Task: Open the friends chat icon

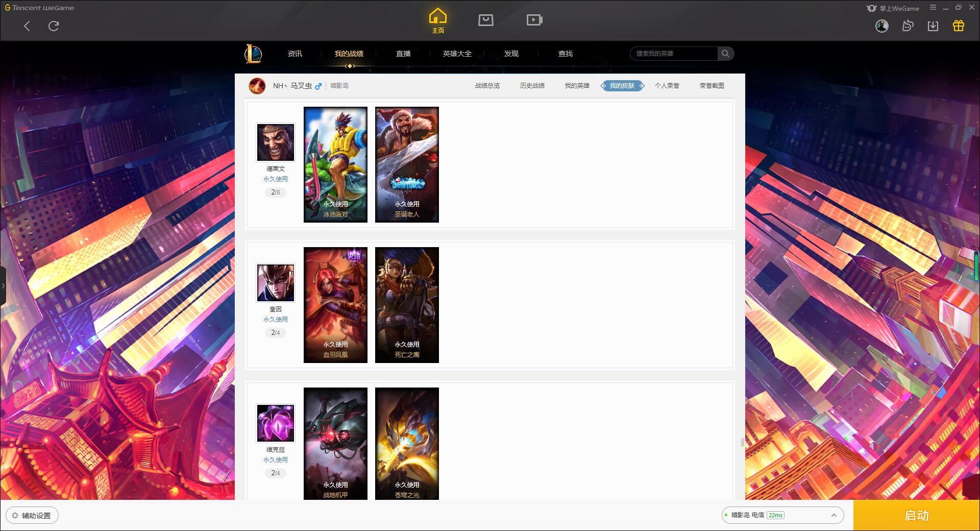Action: (908, 26)
